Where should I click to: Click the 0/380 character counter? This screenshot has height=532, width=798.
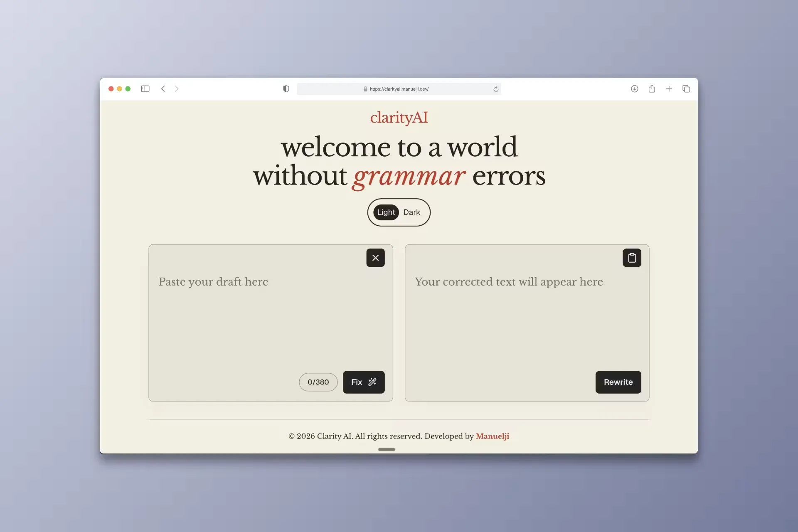tap(318, 382)
